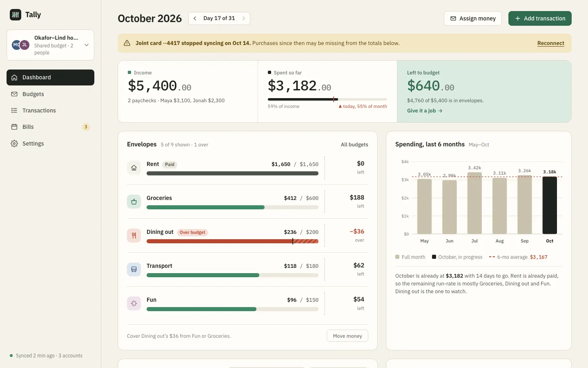Click the Move money button
This screenshot has width=588, height=368.
tap(347, 336)
